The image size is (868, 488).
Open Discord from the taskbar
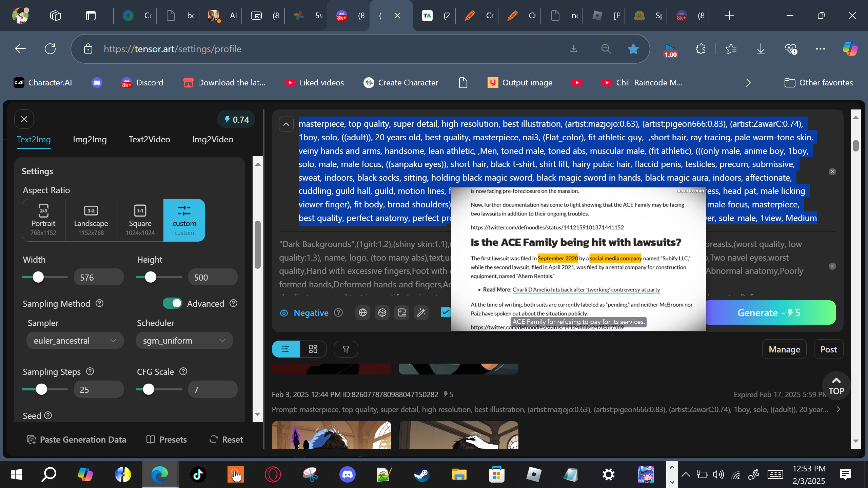[x=348, y=474]
